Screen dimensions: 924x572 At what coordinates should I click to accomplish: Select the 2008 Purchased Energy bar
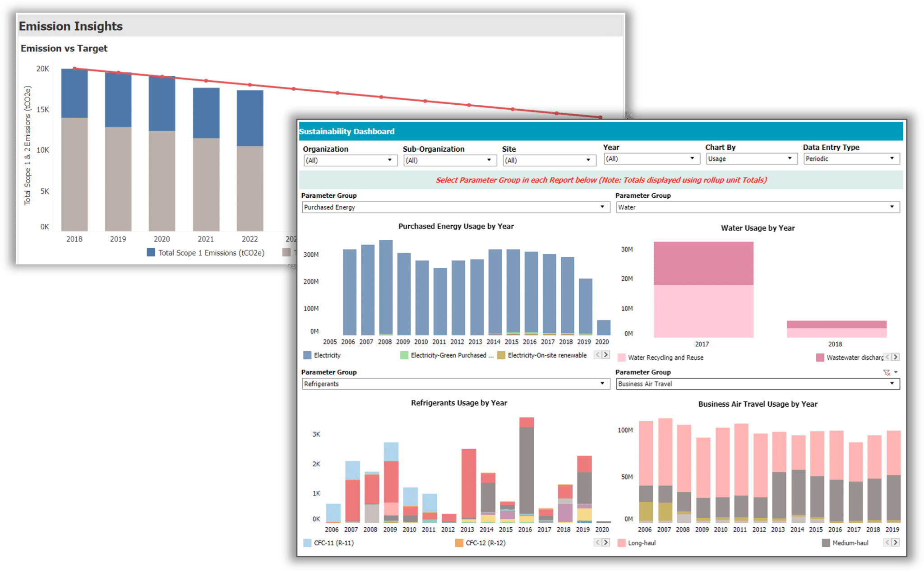click(x=386, y=288)
